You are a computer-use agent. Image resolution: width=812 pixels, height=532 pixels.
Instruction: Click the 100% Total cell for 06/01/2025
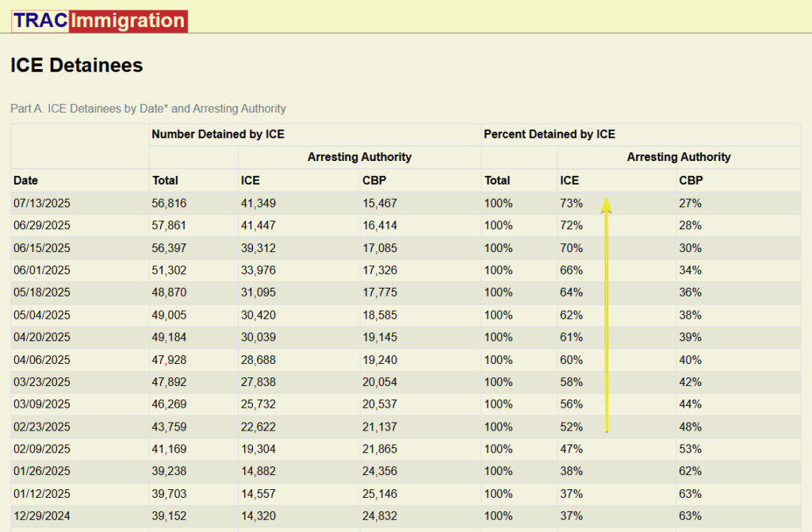coord(497,270)
